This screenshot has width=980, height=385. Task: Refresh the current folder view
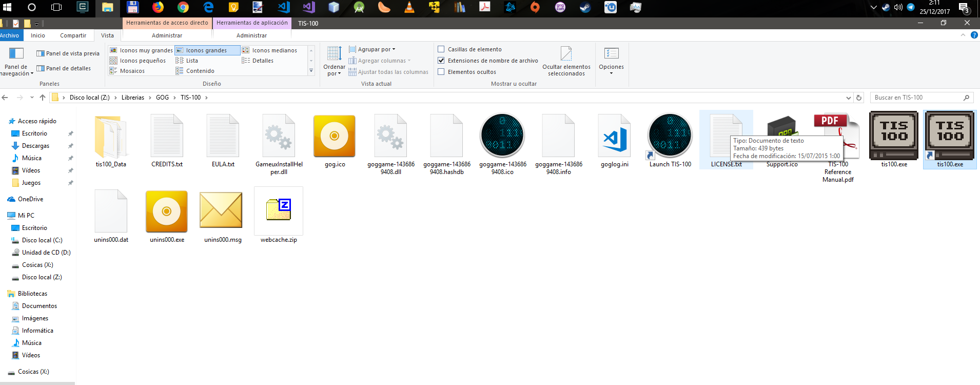pos(859,98)
